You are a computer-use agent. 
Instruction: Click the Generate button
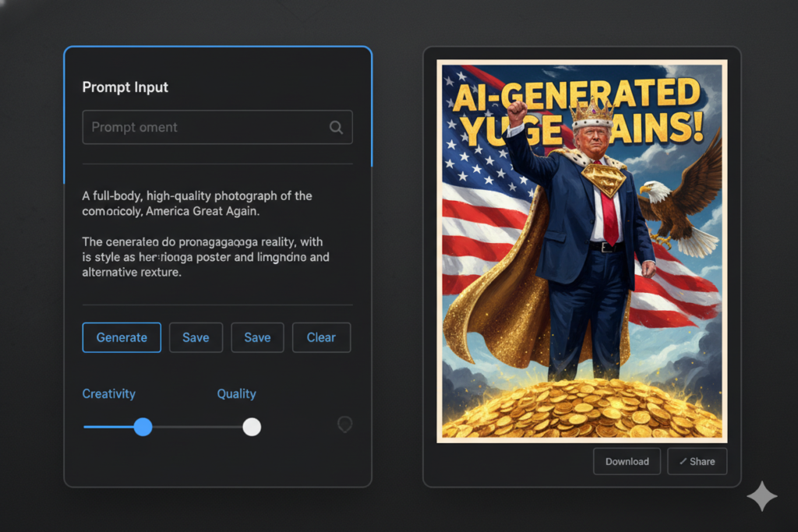coord(122,337)
